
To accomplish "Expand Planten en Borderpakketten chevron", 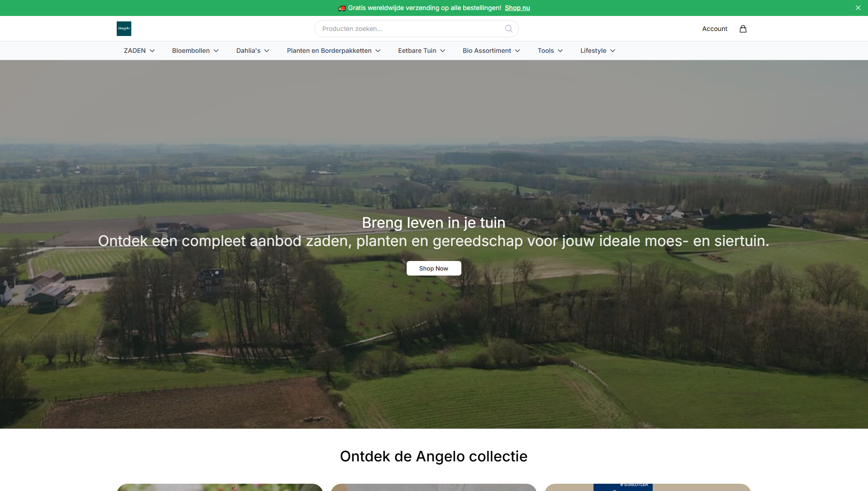I will 378,51.
